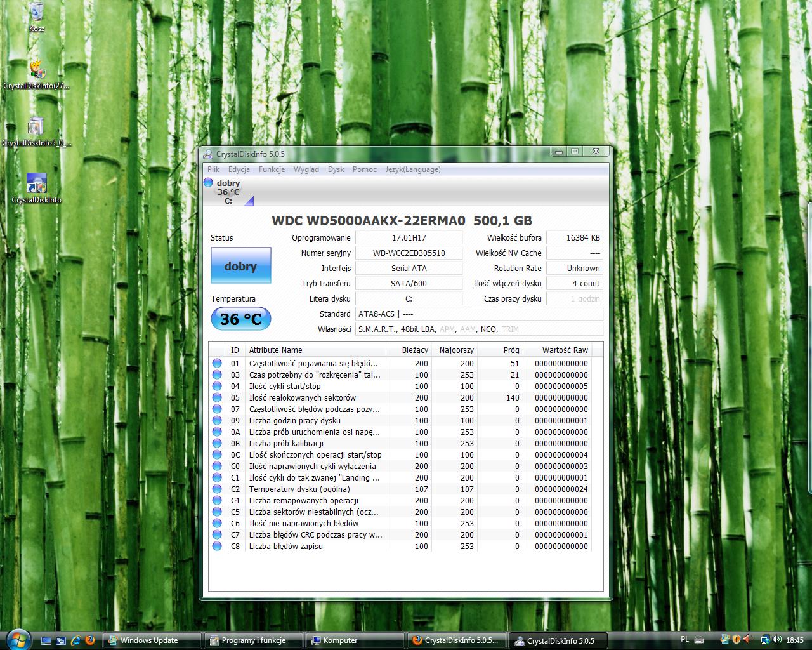Open the Język(Language) menu
Screen dimensions: 812x650
pyautogui.click(x=413, y=169)
